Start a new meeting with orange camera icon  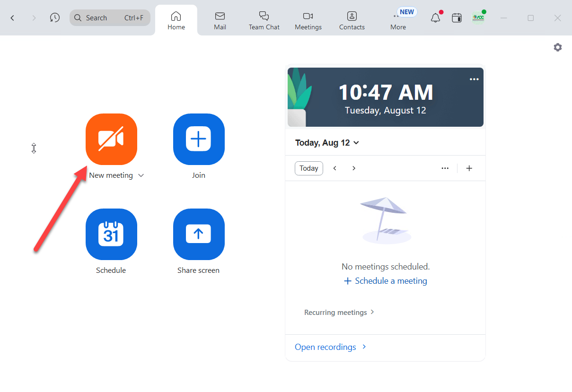tap(111, 139)
